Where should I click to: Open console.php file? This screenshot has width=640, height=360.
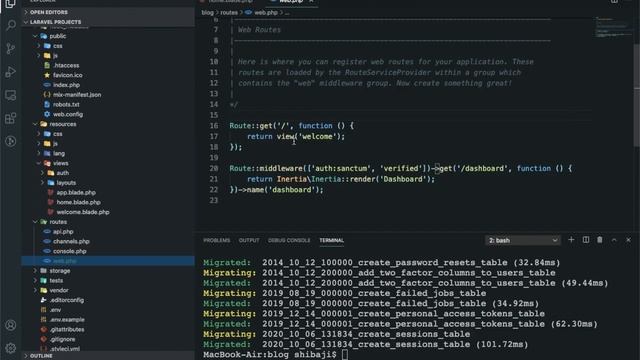[69, 251]
